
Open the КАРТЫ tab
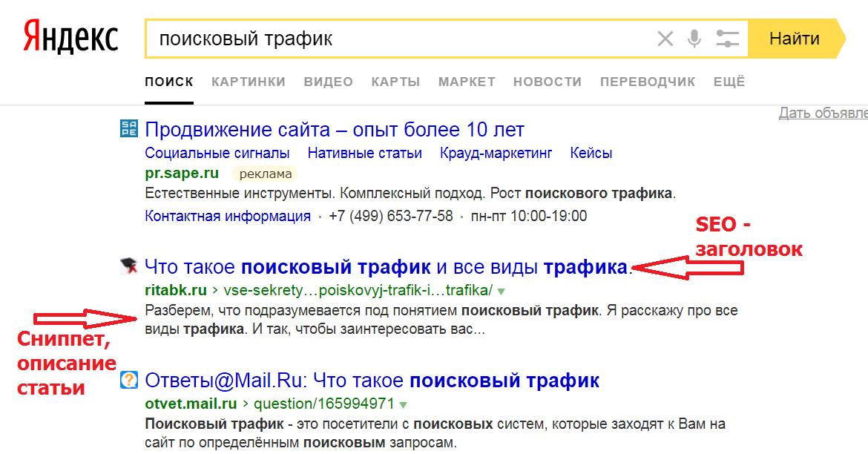pos(395,82)
